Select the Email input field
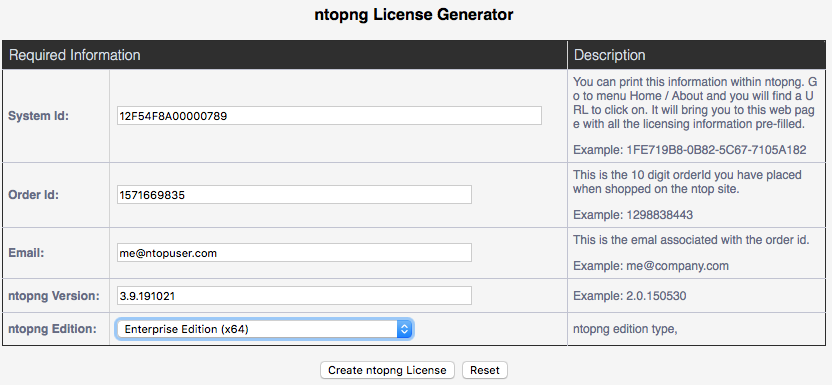This screenshot has width=832, height=385. tap(294, 253)
